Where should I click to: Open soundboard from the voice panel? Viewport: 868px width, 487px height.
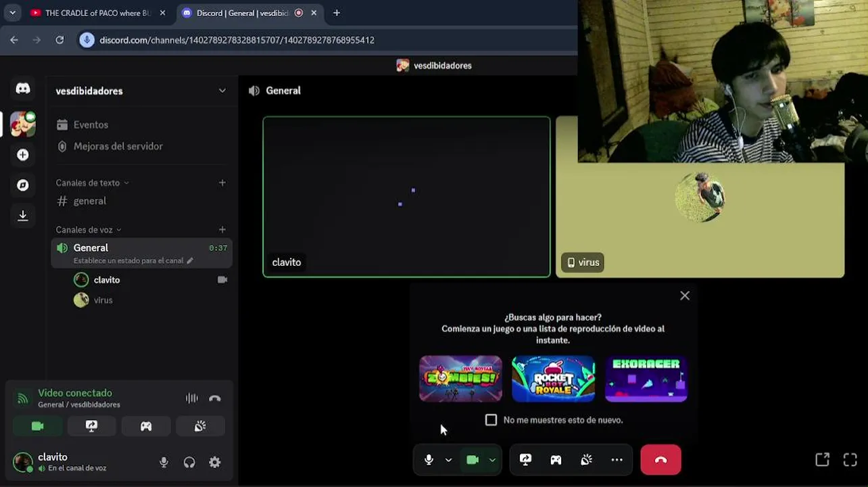(x=200, y=426)
